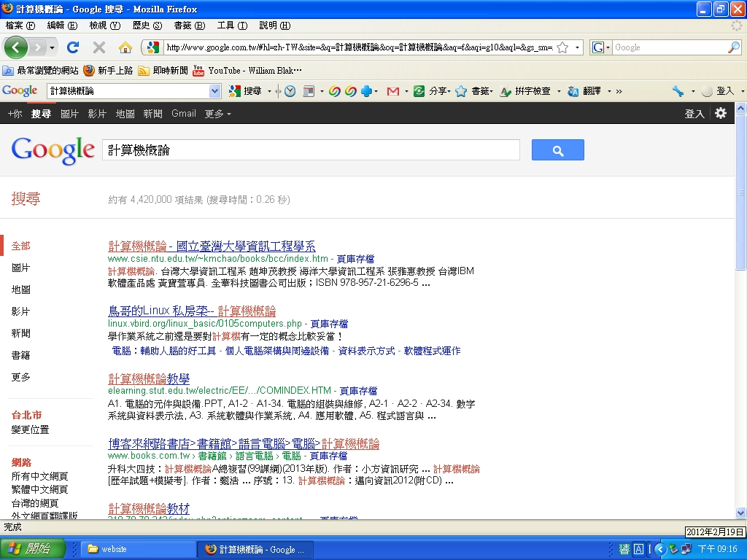The image size is (747, 560).
Task: Open Google Toolbar wrench settings
Action: click(678, 91)
